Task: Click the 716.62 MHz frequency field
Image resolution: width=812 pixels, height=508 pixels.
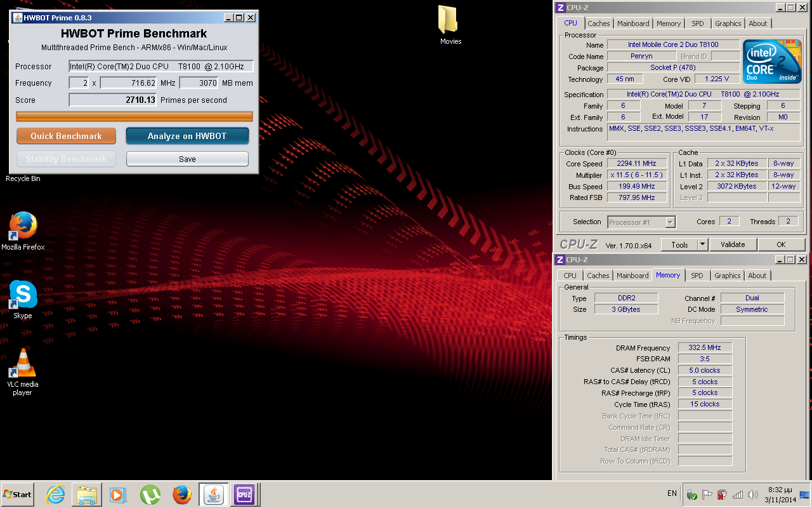Action: click(129, 83)
